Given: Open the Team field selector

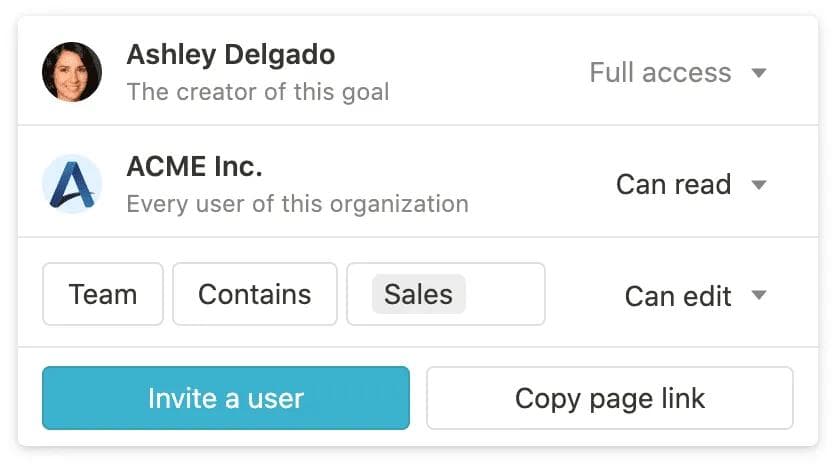Looking at the screenshot, I should coord(102,295).
